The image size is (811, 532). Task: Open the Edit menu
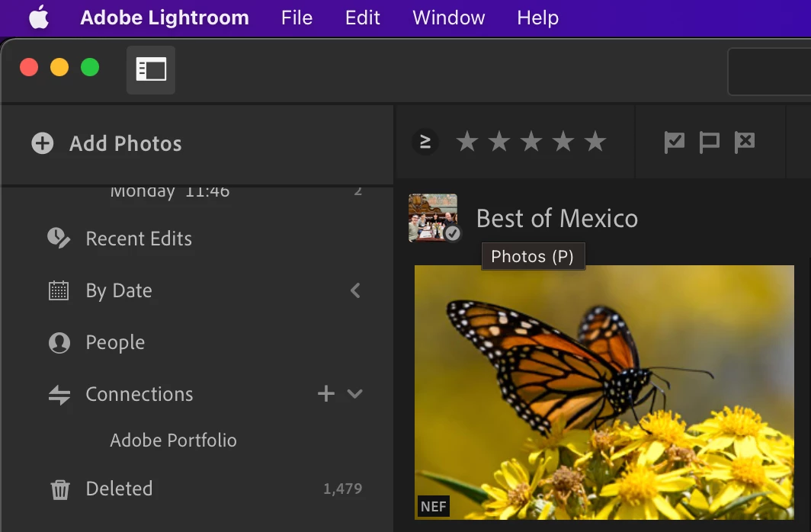point(363,18)
